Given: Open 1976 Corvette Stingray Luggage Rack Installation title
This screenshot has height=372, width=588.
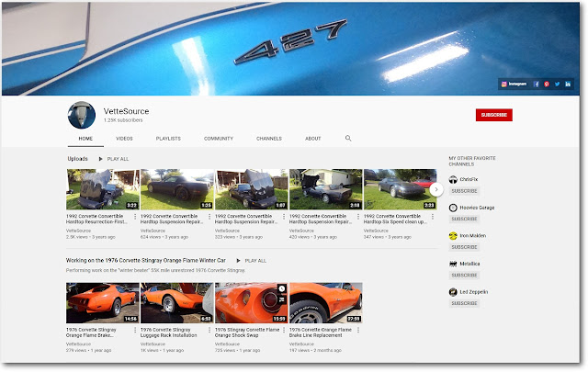Looking at the screenshot, I should coord(169,333).
